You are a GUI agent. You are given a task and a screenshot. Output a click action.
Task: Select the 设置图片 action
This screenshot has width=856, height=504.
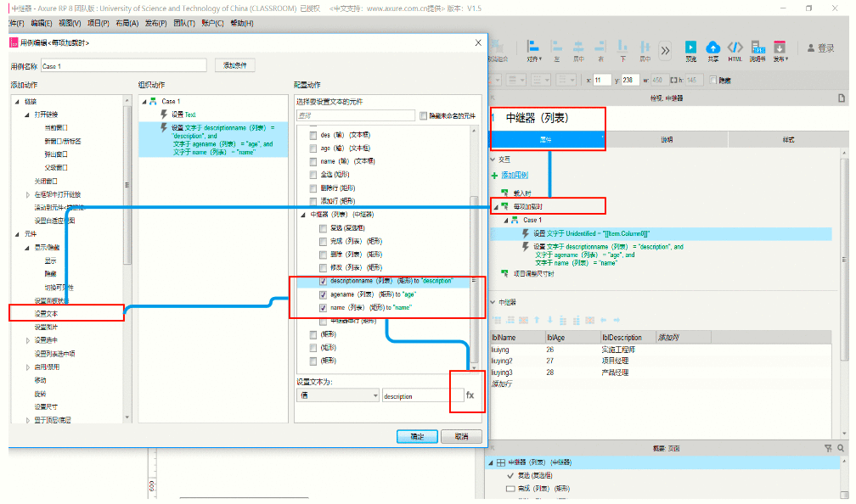pyautogui.click(x=47, y=328)
